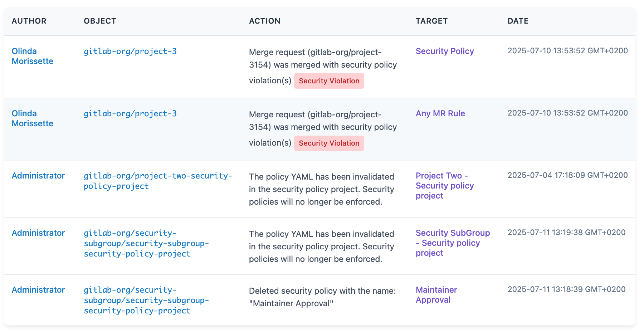The width and height of the screenshot is (644, 332).
Task: Click the ACTION column header
Action: click(265, 21)
